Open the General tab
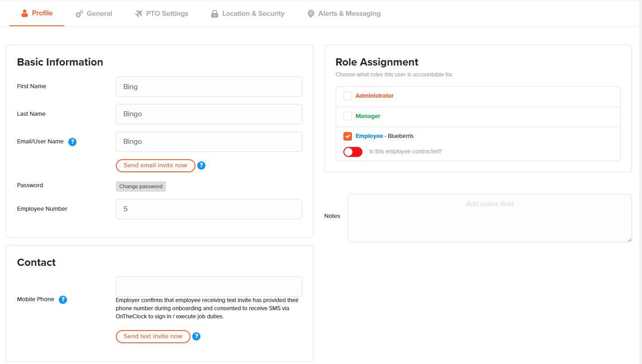The image size is (642, 364). (x=94, y=14)
